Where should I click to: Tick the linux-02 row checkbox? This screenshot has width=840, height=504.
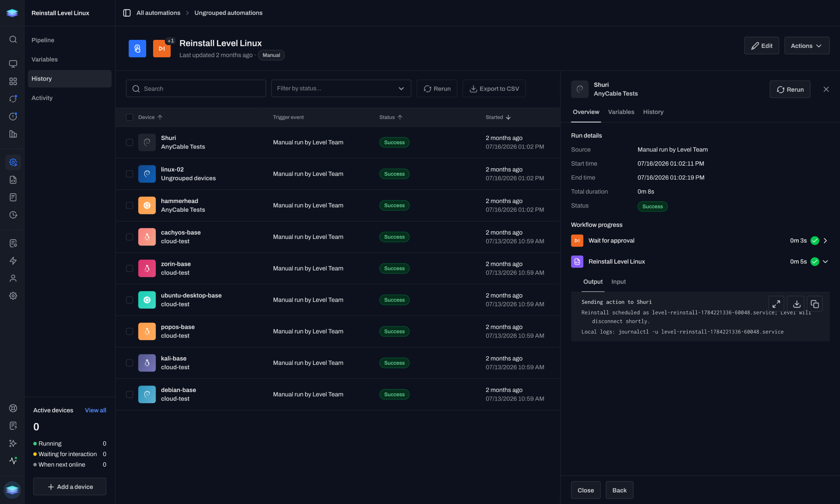click(129, 174)
